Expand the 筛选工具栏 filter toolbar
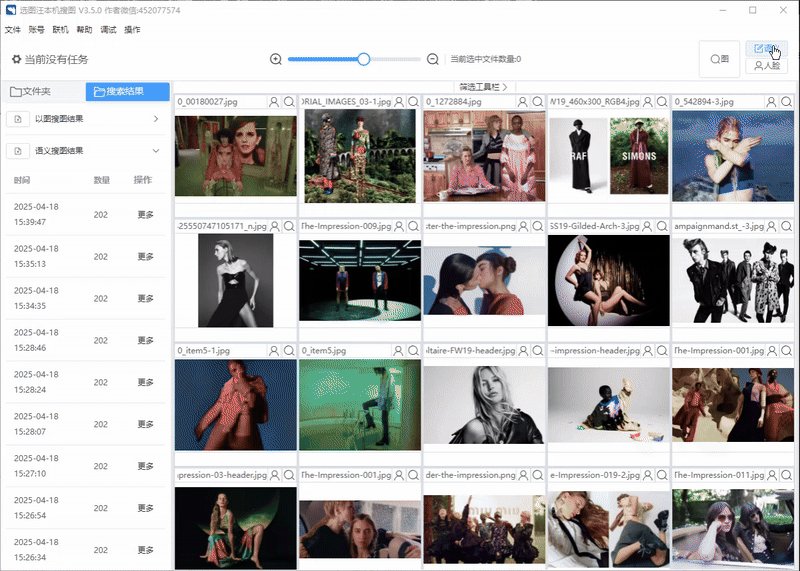800x571 pixels. point(484,87)
